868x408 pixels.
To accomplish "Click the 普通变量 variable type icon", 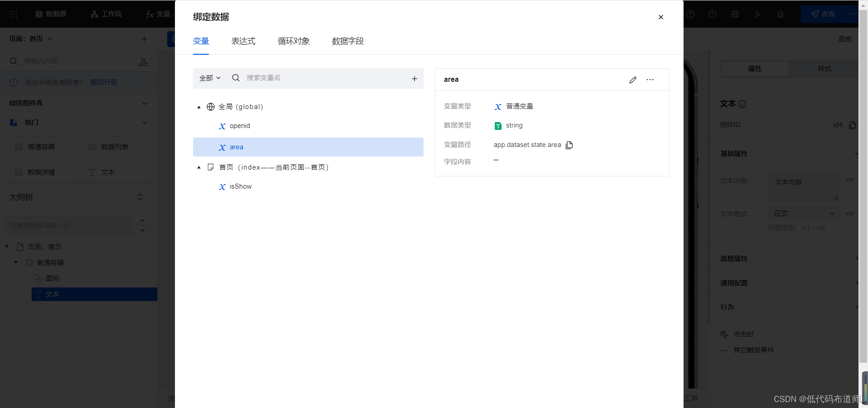I will tap(498, 107).
